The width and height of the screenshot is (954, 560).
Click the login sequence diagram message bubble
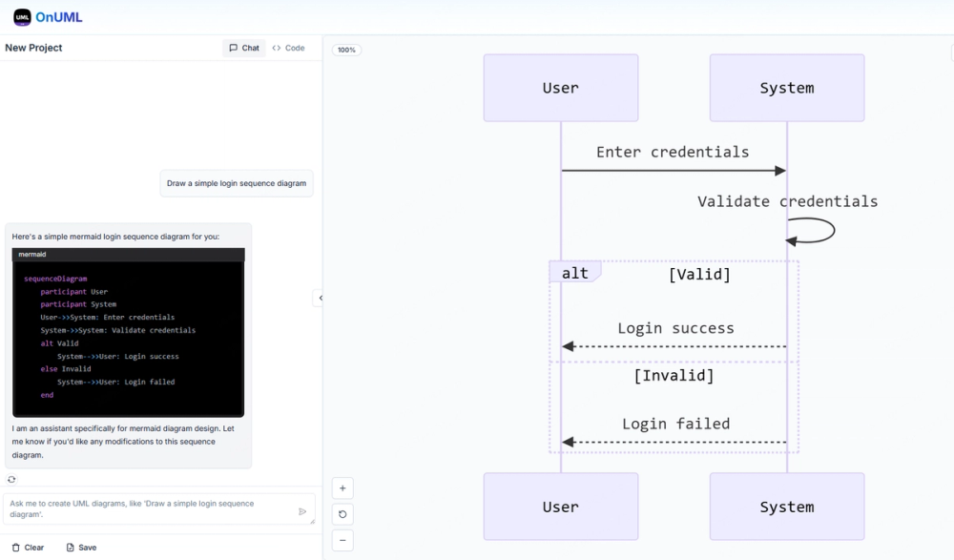[236, 182]
